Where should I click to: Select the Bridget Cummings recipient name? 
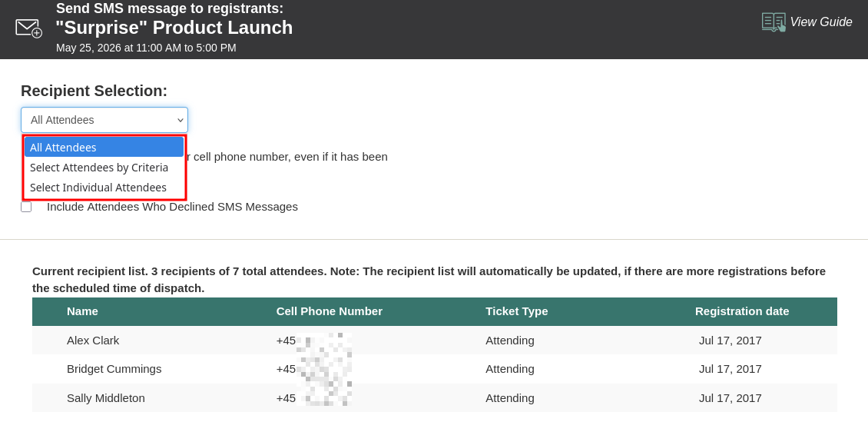114,369
